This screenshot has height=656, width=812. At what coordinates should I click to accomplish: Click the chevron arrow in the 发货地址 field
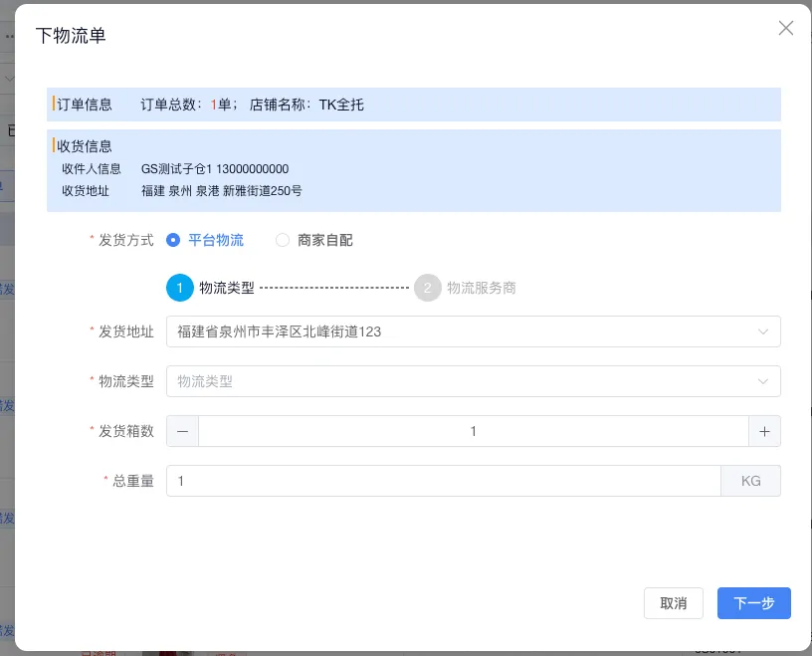pyautogui.click(x=763, y=331)
